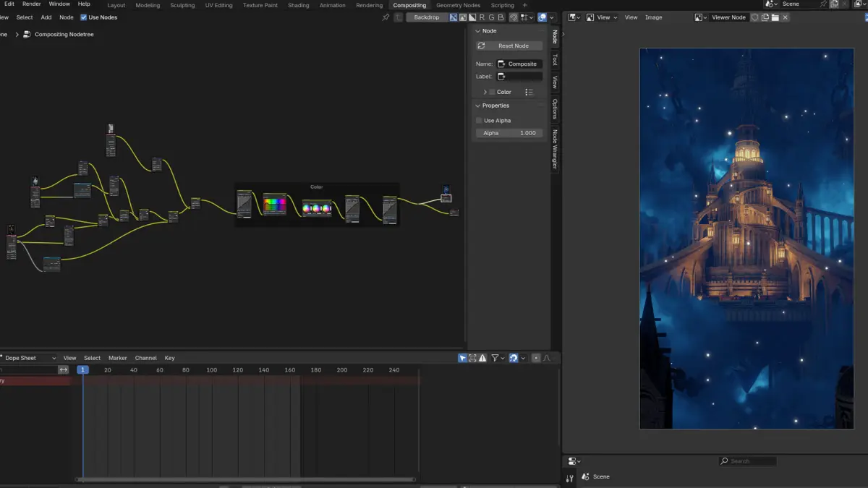The height and width of the screenshot is (488, 868).
Task: Select Color backdrop channel icon
Action: [x=463, y=17]
